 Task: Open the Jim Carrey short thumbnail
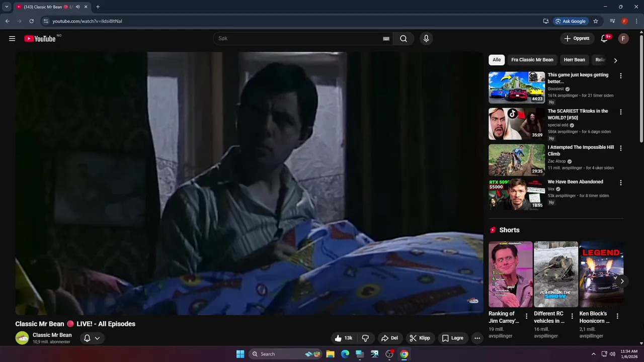pos(511,275)
